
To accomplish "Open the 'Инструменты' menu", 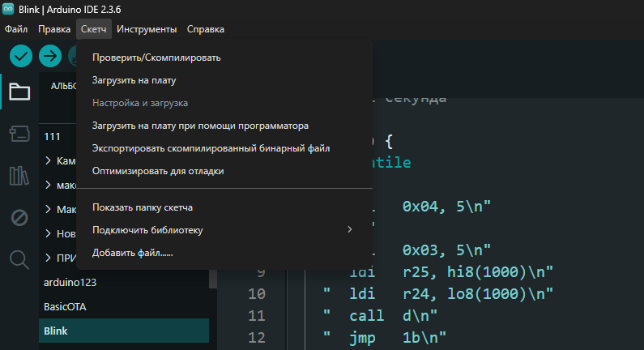I will [147, 29].
